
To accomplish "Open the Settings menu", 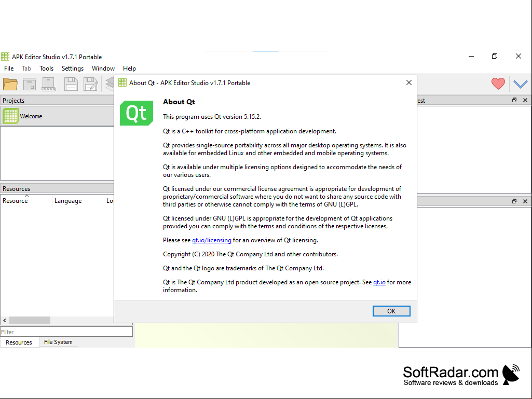I will [73, 68].
